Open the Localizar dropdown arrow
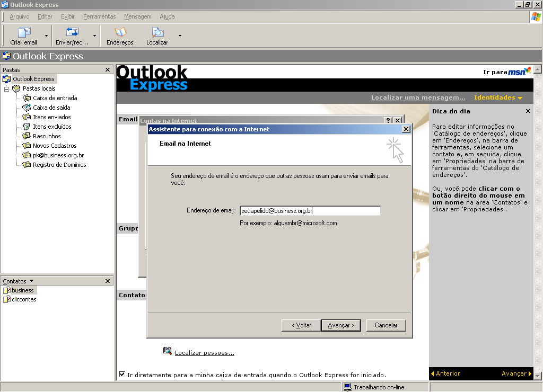This screenshot has width=543, height=392. pos(180,35)
